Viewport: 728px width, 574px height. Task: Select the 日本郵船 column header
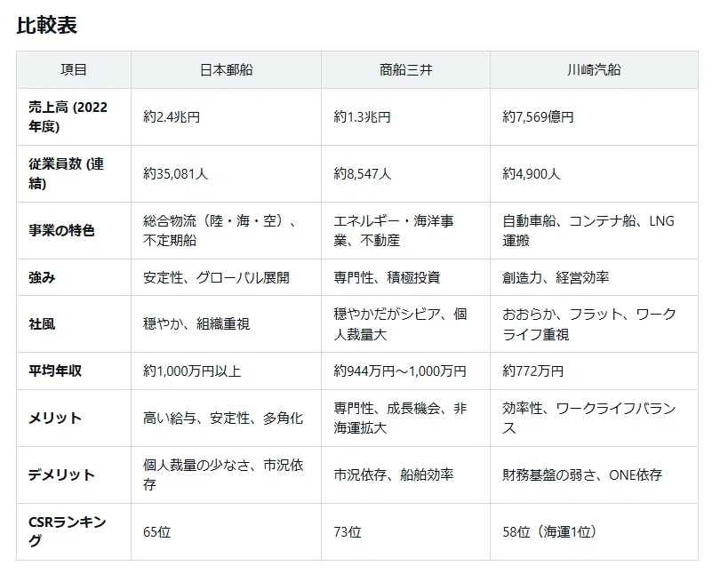pos(226,70)
